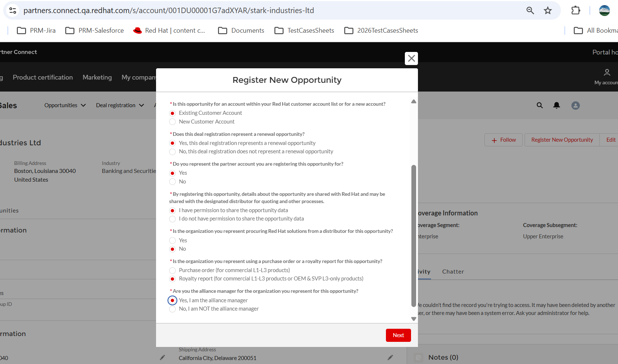Open the TestCasesSheets bookmark folder
The width and height of the screenshot is (618, 364).
(304, 31)
